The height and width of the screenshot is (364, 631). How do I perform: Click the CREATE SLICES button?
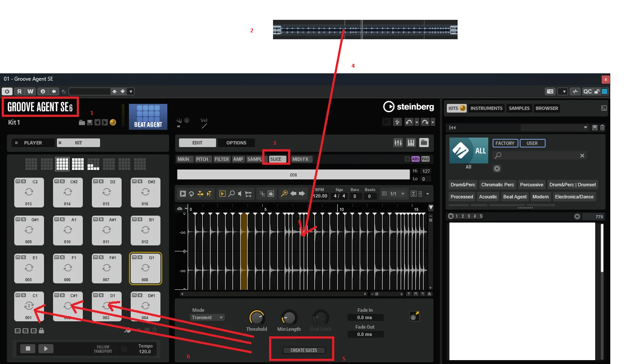[304, 350]
